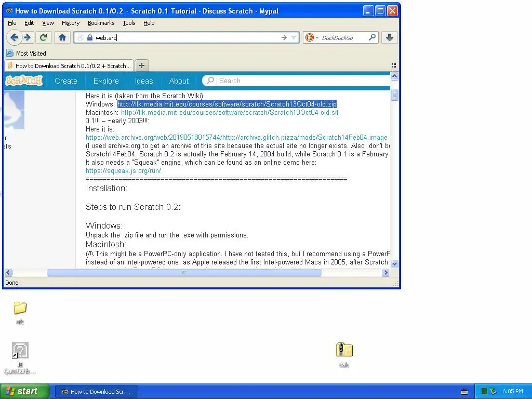
Task: Open the Bookmarks menu
Action: click(101, 23)
